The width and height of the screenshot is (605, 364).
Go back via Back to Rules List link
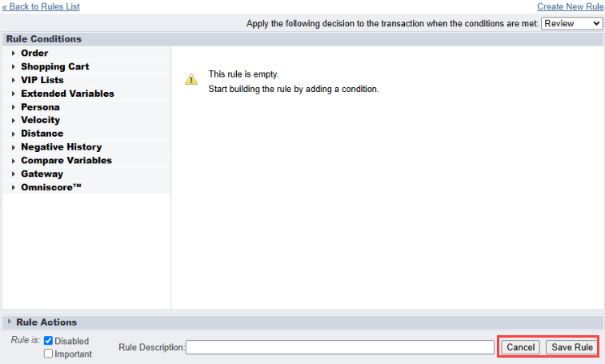pyautogui.click(x=41, y=6)
